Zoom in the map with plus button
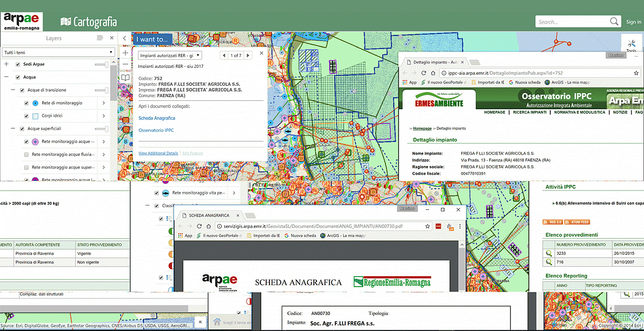Viewport: 644px width, 331px height. tap(125, 53)
